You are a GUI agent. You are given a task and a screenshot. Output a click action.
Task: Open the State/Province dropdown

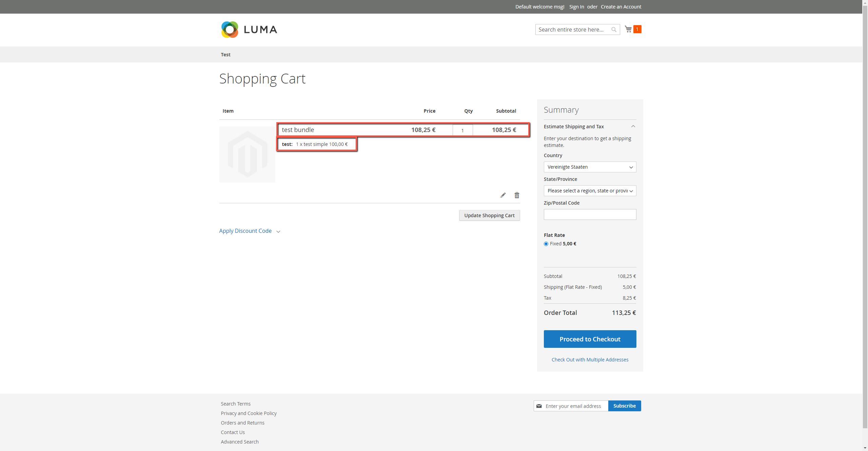coord(590,191)
